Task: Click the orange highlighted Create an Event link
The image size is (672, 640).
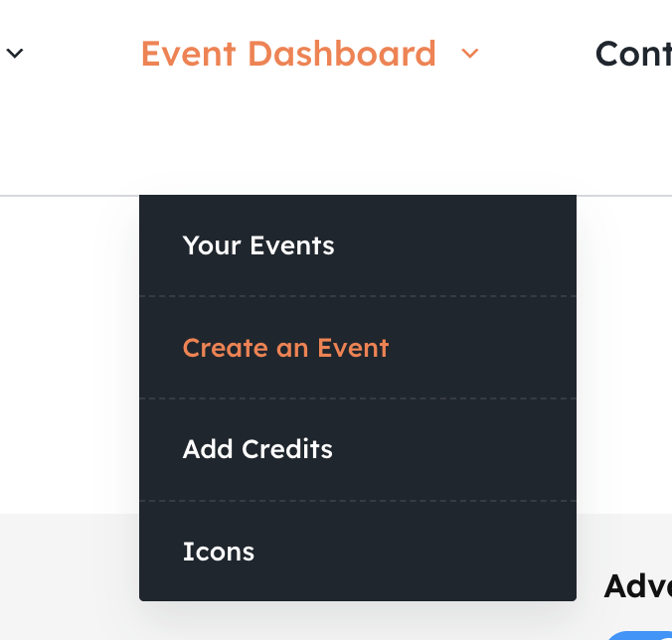Action: (x=285, y=348)
